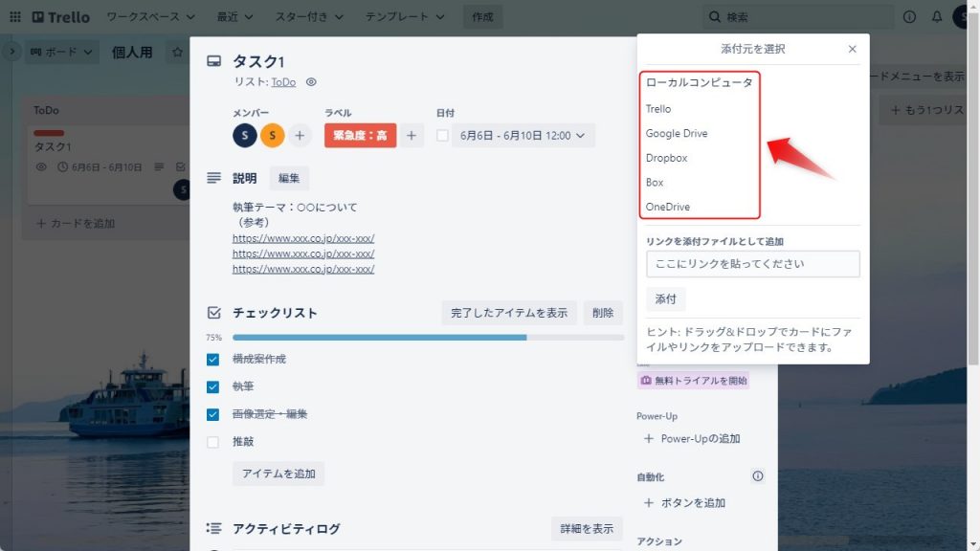
Task: Click the checklist 削除 button
Action: coord(603,313)
